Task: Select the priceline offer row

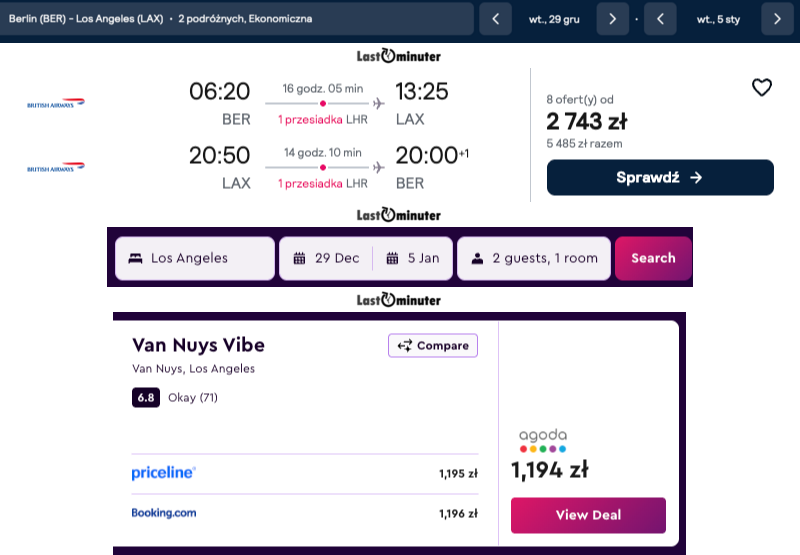Action: click(x=305, y=473)
